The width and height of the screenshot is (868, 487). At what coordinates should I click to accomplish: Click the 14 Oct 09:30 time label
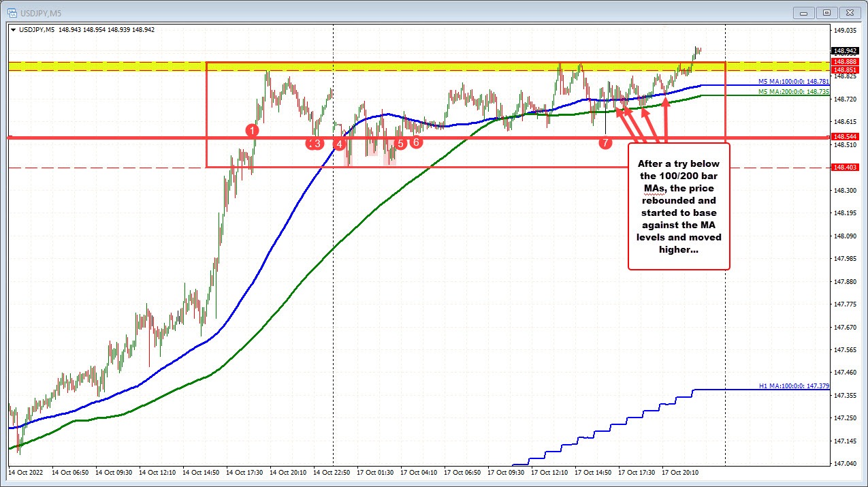(114, 471)
